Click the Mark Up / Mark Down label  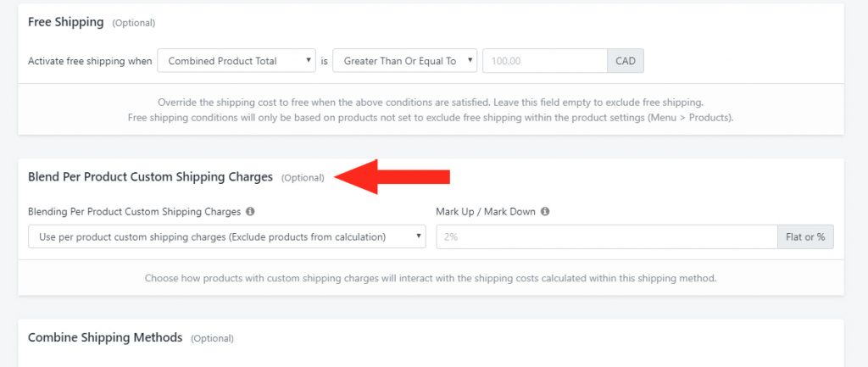[x=486, y=211]
